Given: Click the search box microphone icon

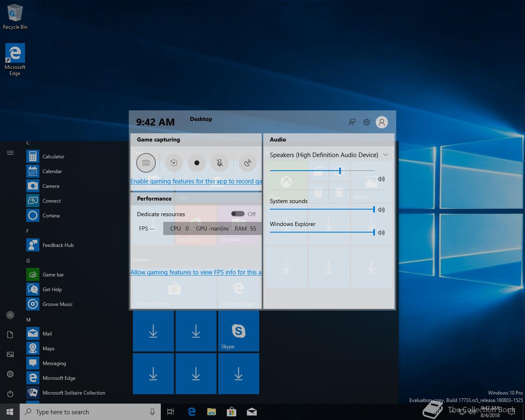Looking at the screenshot, I should [153, 412].
